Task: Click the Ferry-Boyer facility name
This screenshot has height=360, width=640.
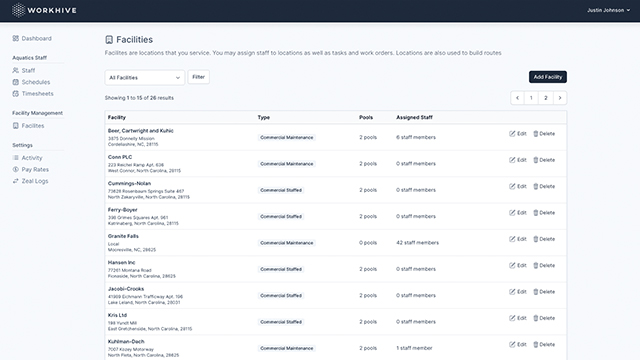Action: [x=122, y=210]
